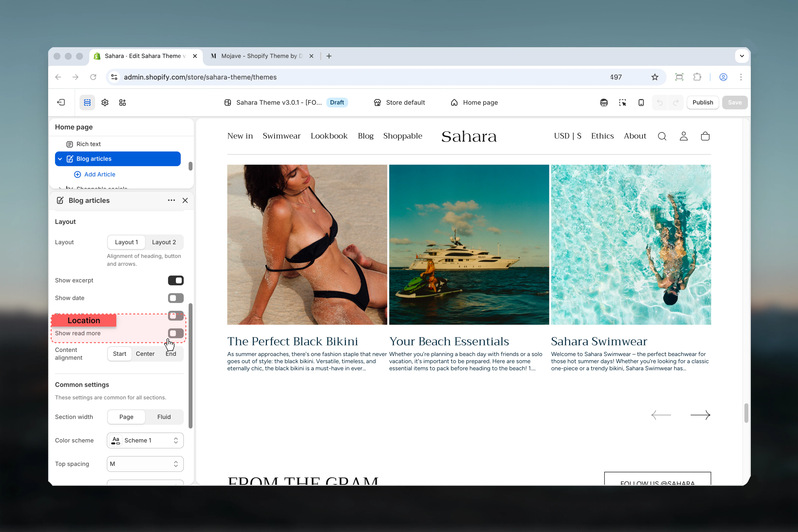Open the Top spacing M dropdown

tap(145, 464)
